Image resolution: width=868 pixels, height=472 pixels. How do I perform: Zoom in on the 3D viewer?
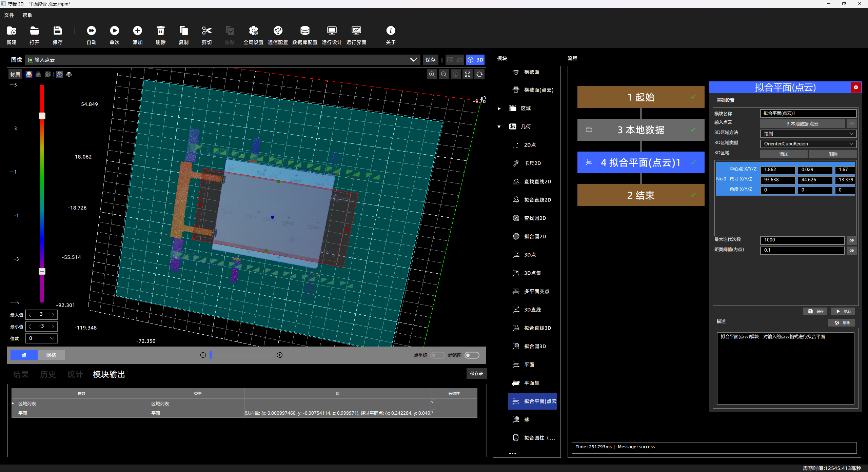click(432, 74)
